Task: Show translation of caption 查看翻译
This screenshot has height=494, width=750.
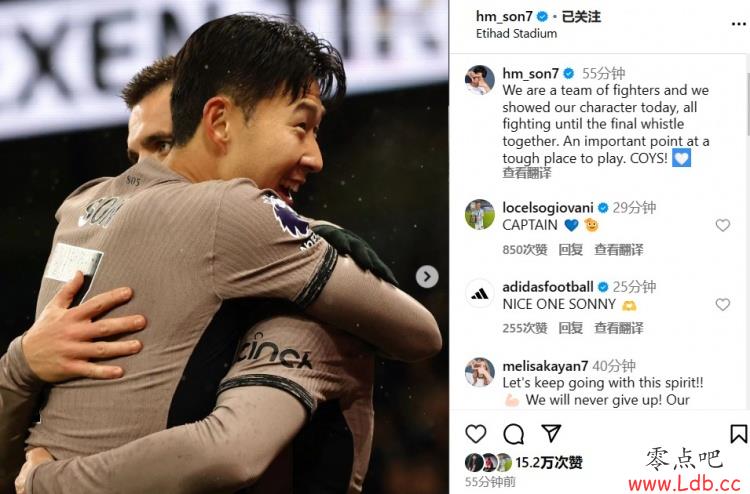Action: pyautogui.click(x=527, y=173)
